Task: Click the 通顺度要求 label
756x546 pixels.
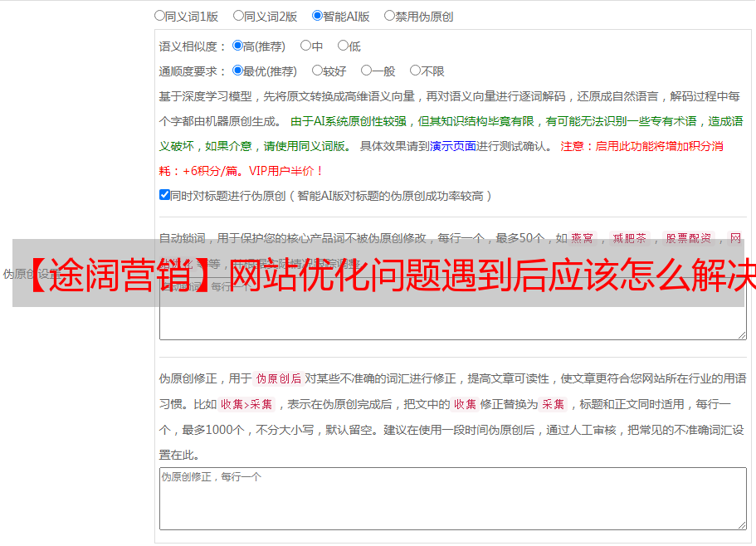Action: click(193, 71)
